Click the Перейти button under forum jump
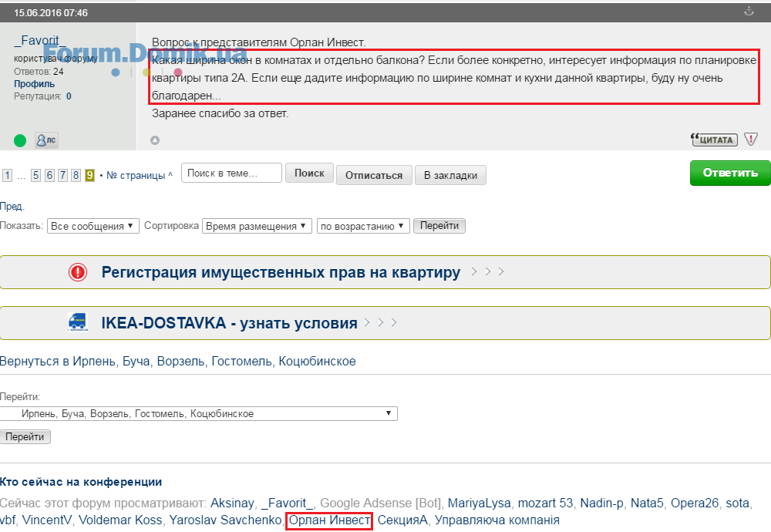 [25, 436]
